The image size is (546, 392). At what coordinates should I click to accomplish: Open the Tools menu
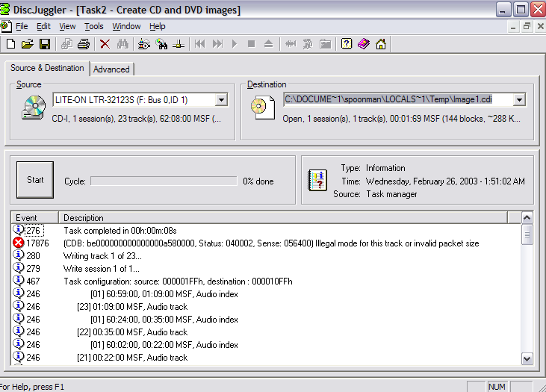[93, 26]
